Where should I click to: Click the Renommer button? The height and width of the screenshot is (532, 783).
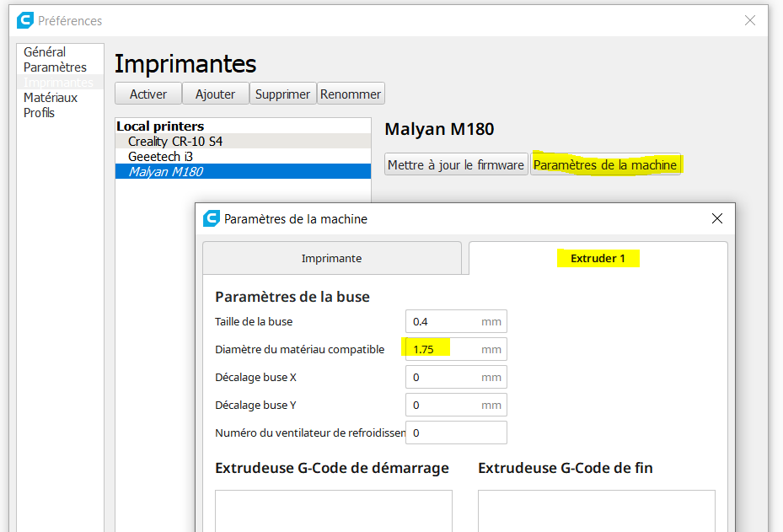click(x=351, y=94)
